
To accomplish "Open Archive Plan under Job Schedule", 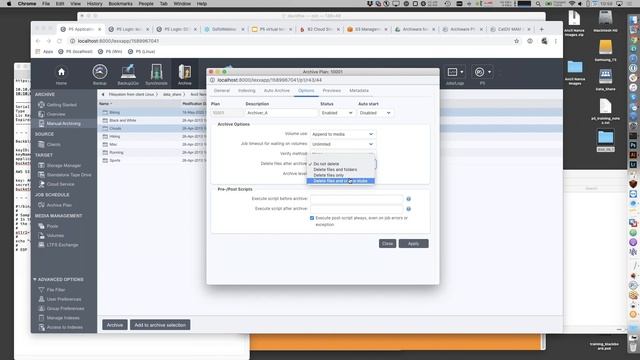I will 59,205.
